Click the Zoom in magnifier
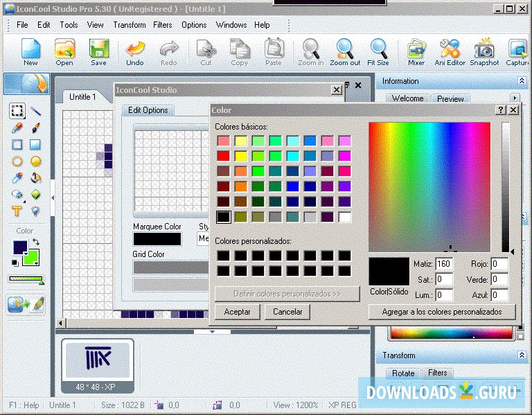 [311, 51]
